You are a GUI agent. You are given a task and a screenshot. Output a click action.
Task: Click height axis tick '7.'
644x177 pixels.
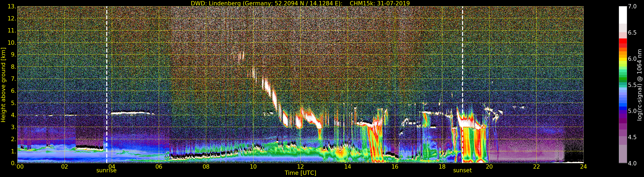pyautogui.click(x=14, y=79)
